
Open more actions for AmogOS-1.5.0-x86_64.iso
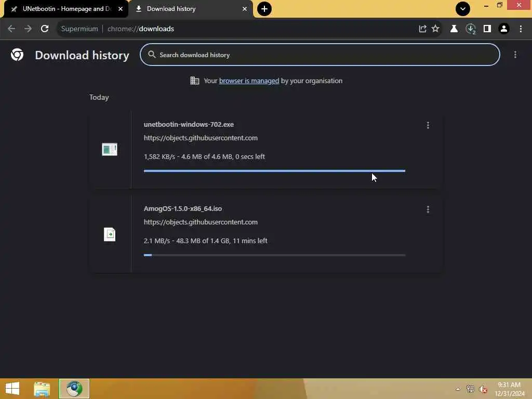(428, 210)
